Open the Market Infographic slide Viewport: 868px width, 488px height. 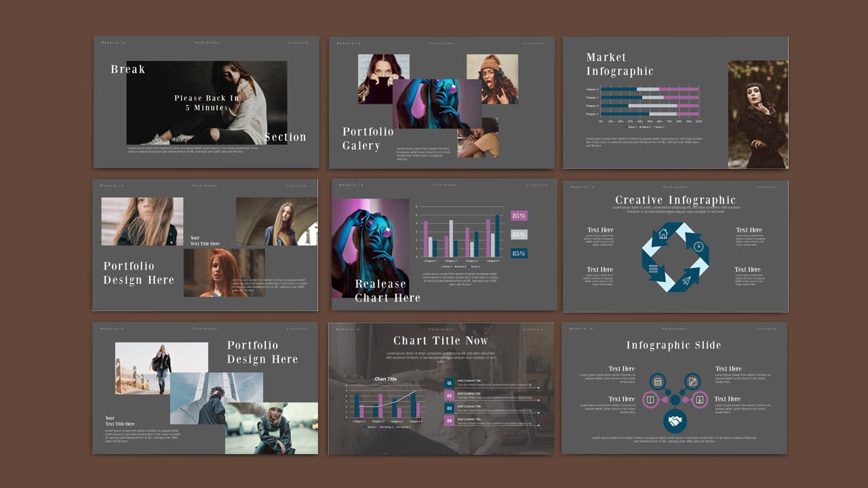675,102
